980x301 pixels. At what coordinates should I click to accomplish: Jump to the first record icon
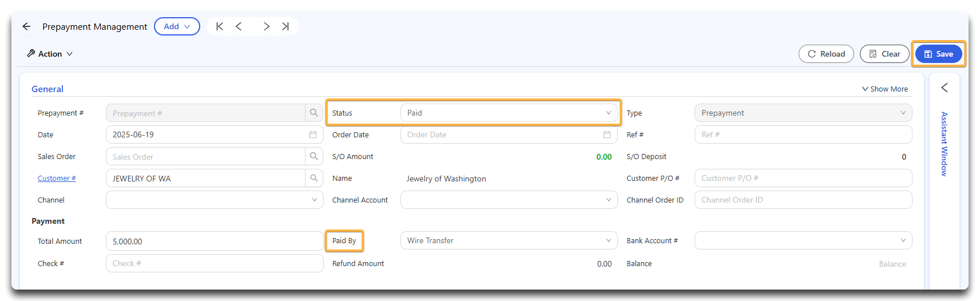click(x=220, y=26)
